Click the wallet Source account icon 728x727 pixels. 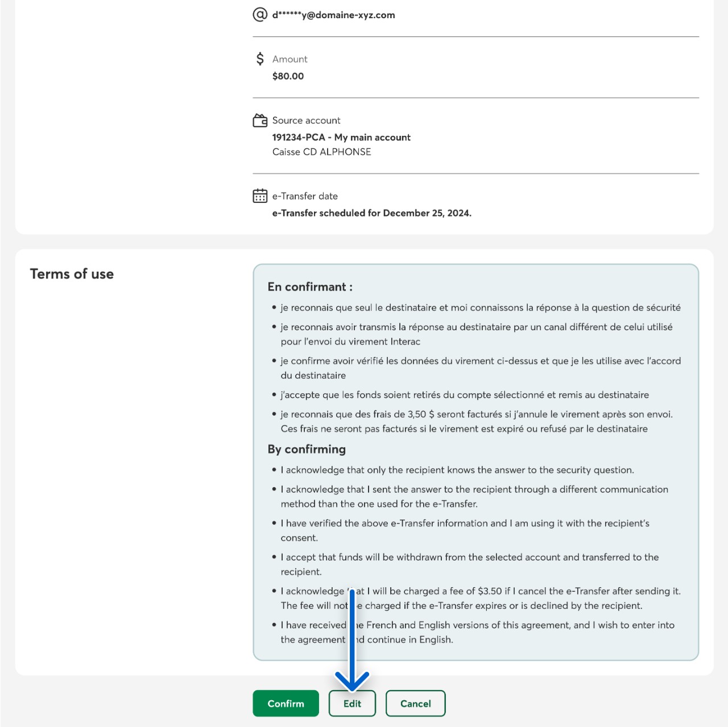click(x=260, y=121)
